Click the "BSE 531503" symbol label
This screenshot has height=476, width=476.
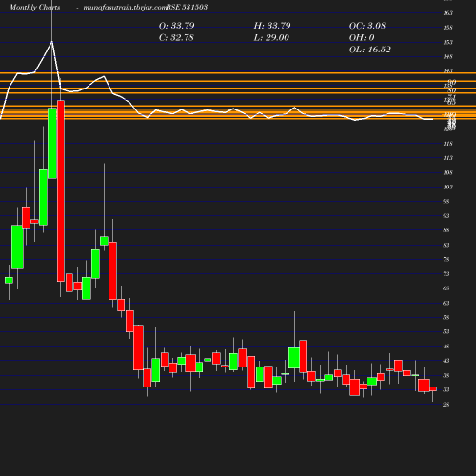click(x=187, y=7)
